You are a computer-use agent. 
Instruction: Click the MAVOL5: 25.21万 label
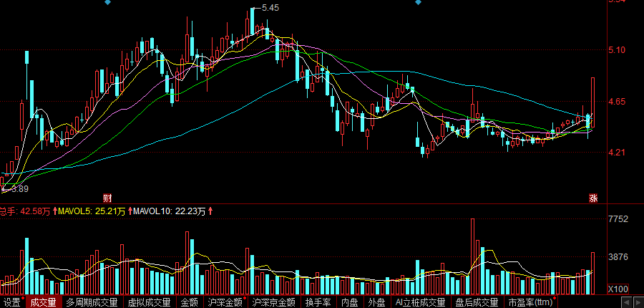[x=92, y=212]
